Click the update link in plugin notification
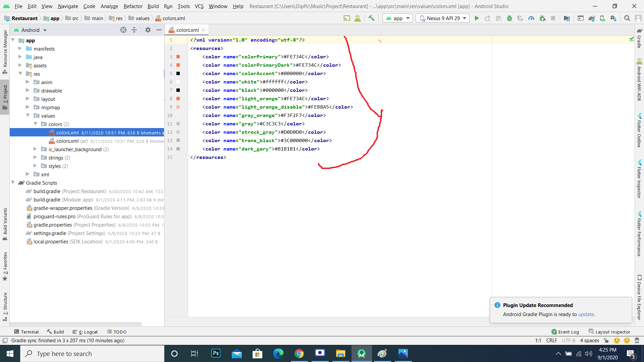This screenshot has height=362, width=644. click(586, 314)
